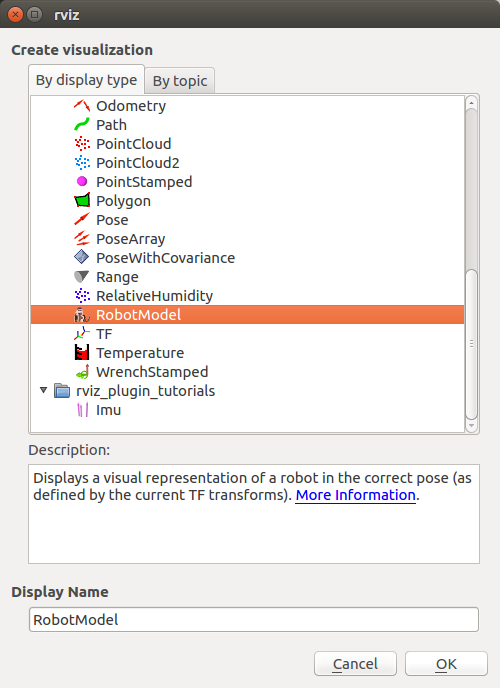Screen dimensions: 500x688
Task: Select the green Polygon icon
Action: pos(82,201)
